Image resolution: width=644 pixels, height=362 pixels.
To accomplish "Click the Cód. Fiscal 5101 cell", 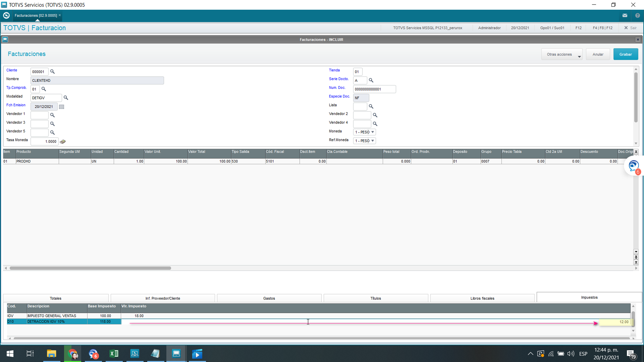I will [282, 161].
